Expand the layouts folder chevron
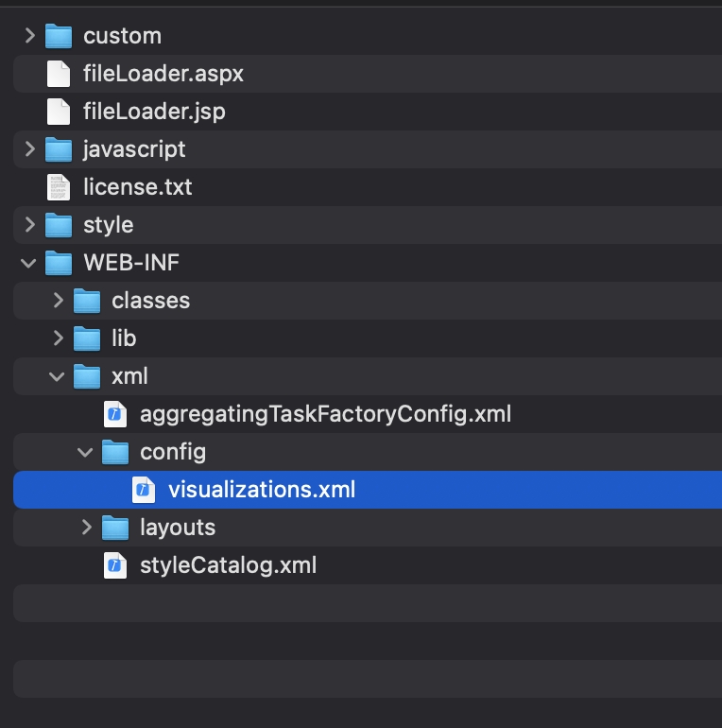This screenshot has width=722, height=728. click(86, 528)
